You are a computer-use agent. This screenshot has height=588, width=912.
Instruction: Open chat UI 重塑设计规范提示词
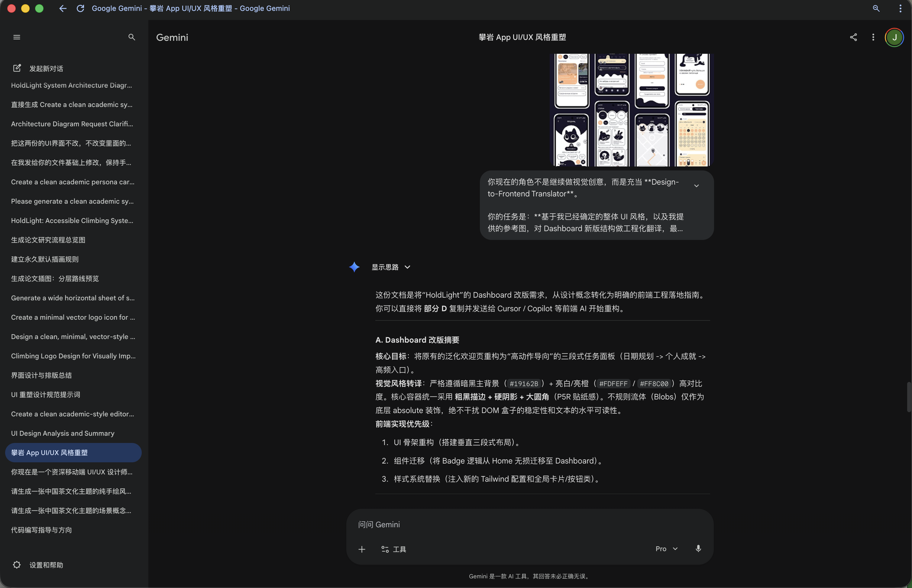(x=73, y=395)
